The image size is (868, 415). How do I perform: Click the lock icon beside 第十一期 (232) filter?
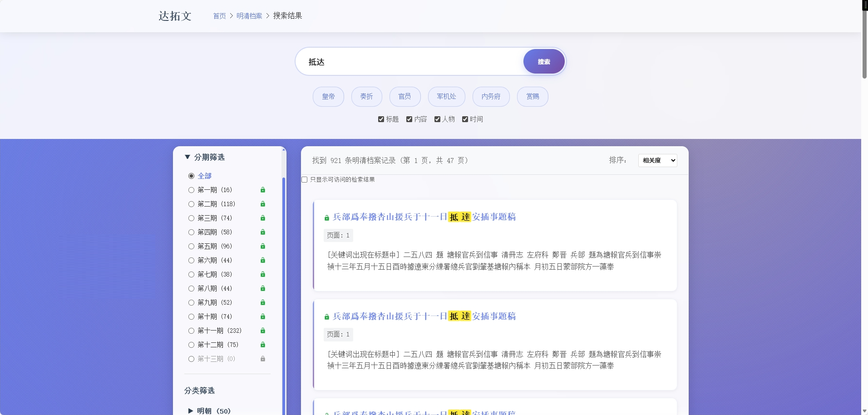[263, 331]
